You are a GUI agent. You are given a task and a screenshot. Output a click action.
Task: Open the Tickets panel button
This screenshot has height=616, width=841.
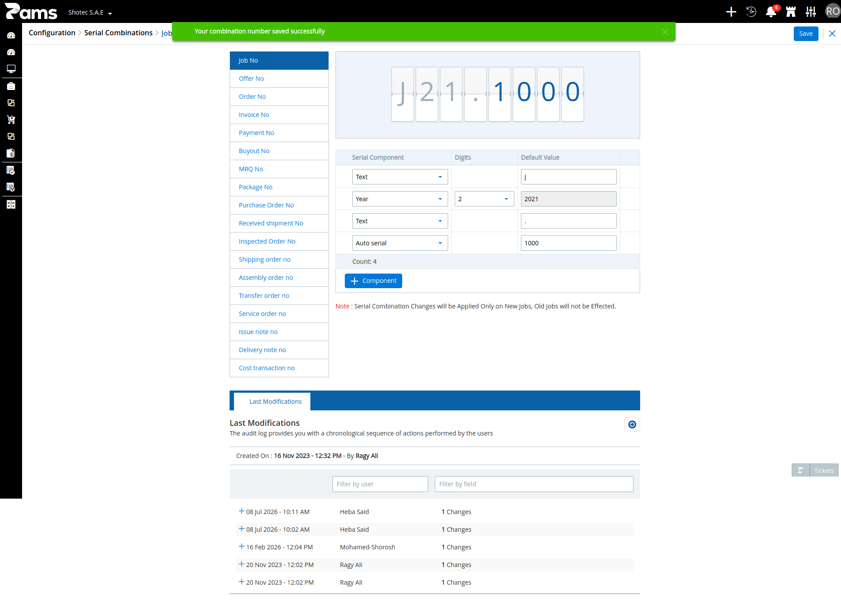(824, 470)
